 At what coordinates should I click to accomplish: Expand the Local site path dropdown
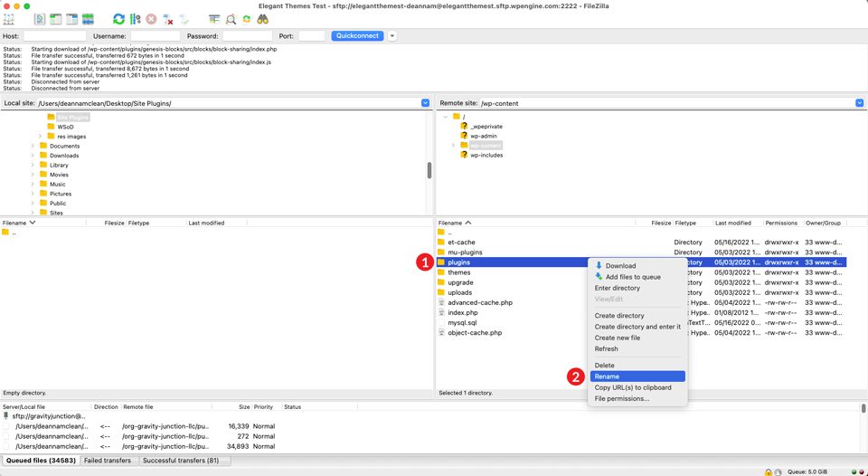click(x=426, y=103)
